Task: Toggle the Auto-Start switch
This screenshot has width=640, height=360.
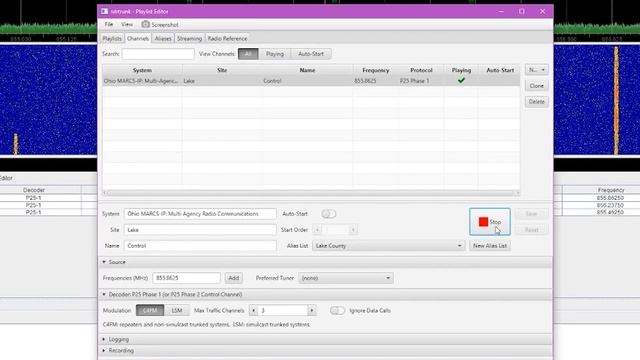Action: [x=329, y=214]
